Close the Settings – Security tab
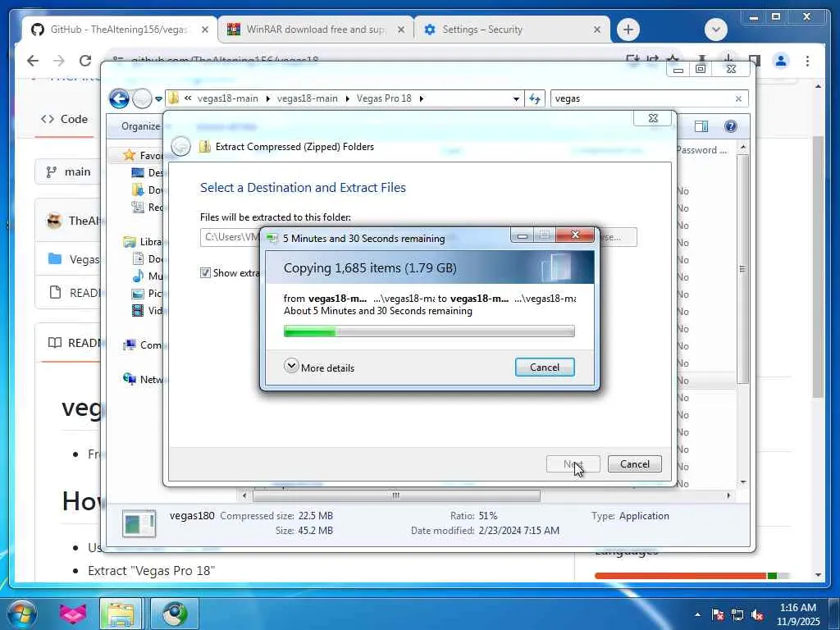This screenshot has width=840, height=630. (x=597, y=30)
